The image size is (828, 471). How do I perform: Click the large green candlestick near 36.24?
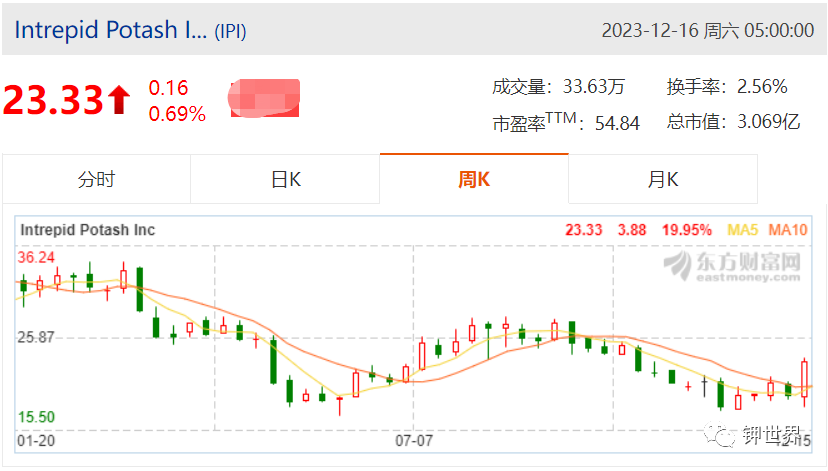(140, 289)
